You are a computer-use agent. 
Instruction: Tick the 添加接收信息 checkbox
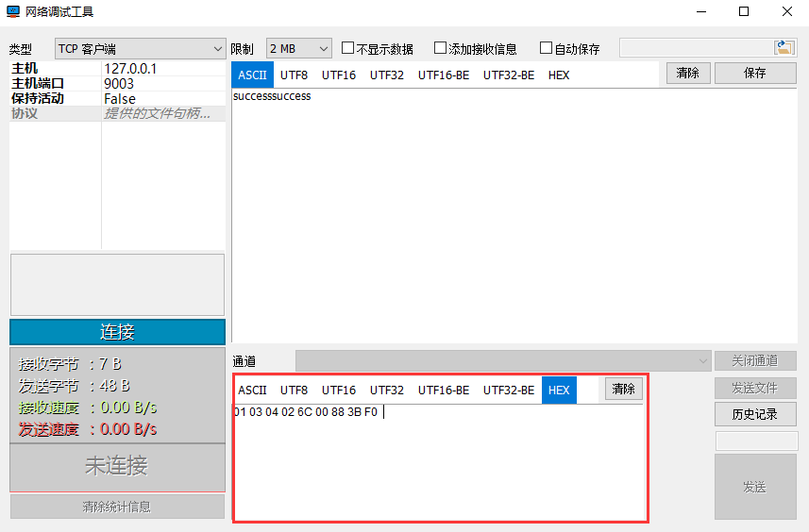pos(440,48)
